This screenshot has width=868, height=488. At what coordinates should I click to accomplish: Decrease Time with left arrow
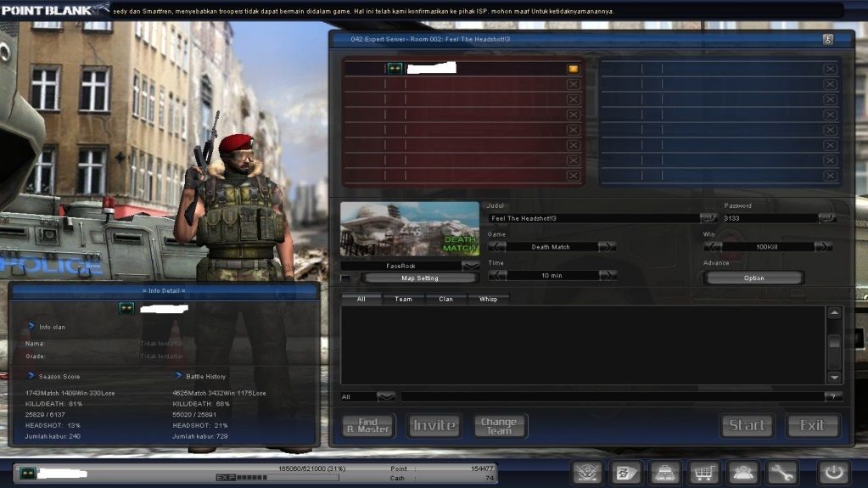[x=497, y=275]
